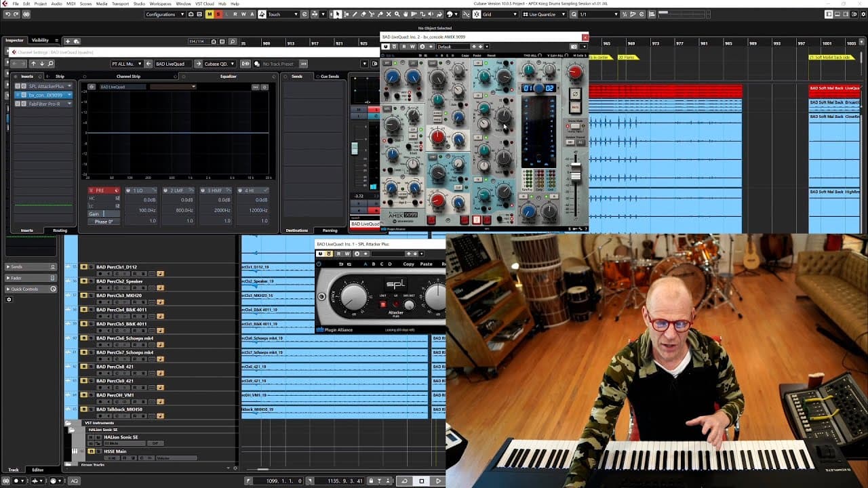Toggle the toolbar W write automation button
Image resolution: width=868 pixels, height=488 pixels.
[243, 14]
